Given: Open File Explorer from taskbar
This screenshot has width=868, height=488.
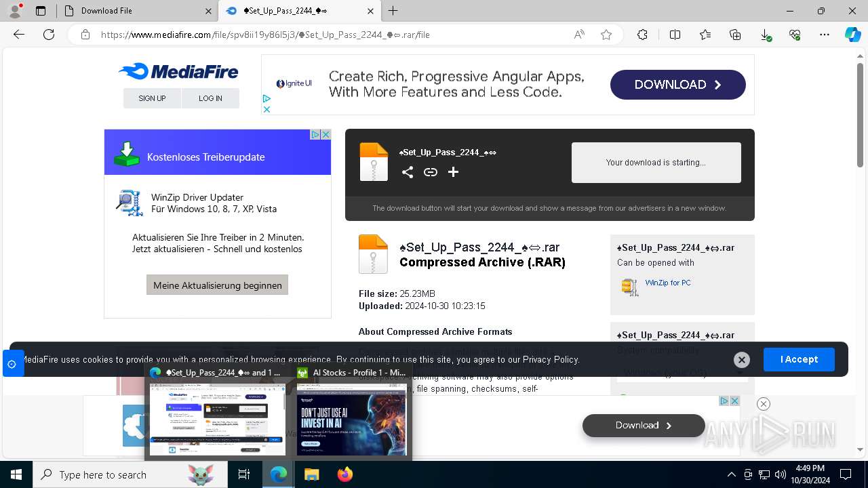Looking at the screenshot, I should (311, 474).
